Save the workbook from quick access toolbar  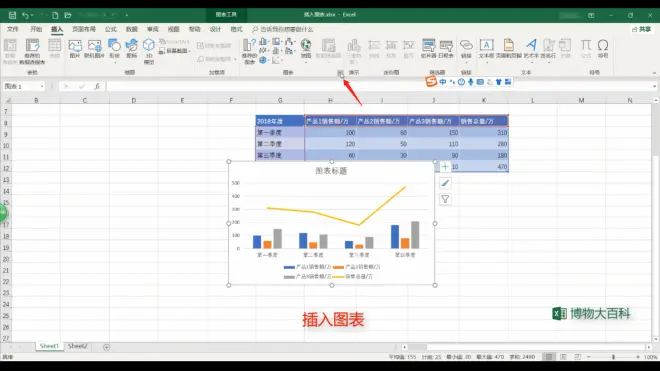pyautogui.click(x=12, y=15)
